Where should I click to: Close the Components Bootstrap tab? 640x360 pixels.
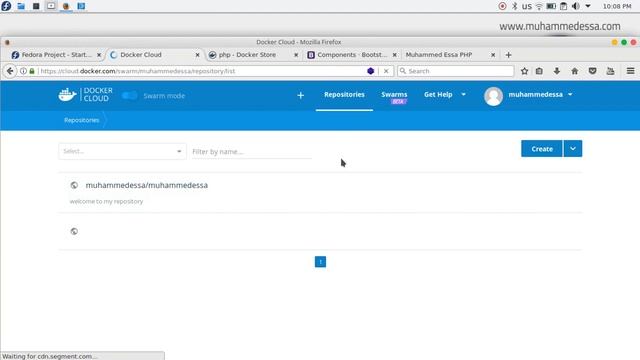pos(395,55)
